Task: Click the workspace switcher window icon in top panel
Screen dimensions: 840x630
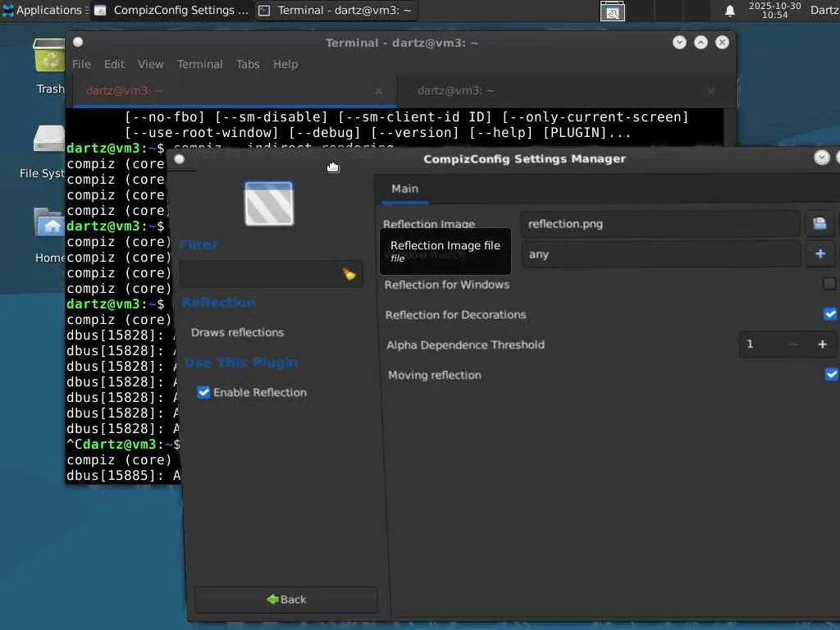Action: pos(612,11)
